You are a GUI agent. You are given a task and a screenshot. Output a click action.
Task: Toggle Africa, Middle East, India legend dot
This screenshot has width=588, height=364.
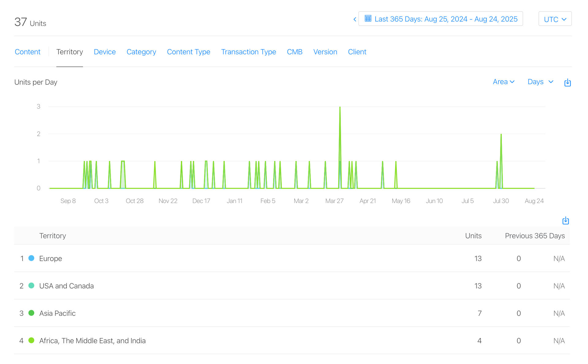31,340
